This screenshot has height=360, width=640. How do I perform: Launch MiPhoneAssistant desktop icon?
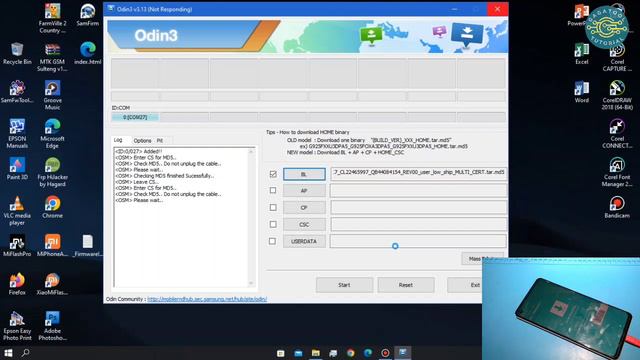pos(52,245)
